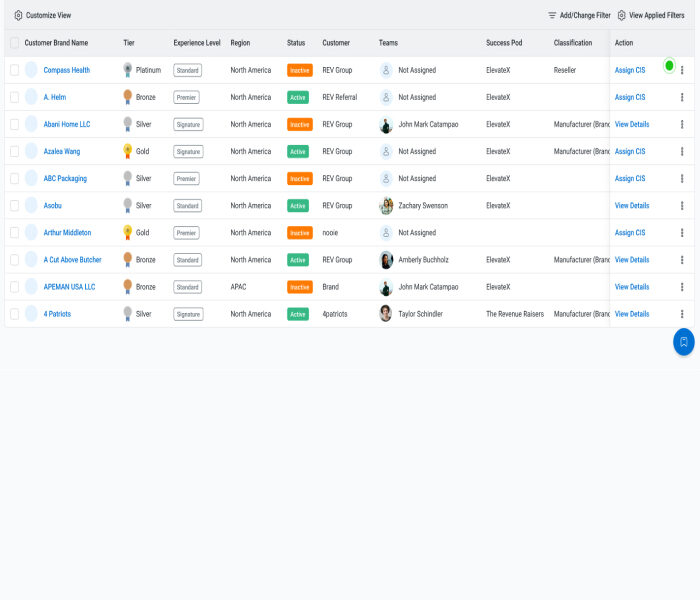Viewport: 700px width, 600px height.
Task: Click the Gold medal icon for Azalea Wang
Action: (x=127, y=151)
